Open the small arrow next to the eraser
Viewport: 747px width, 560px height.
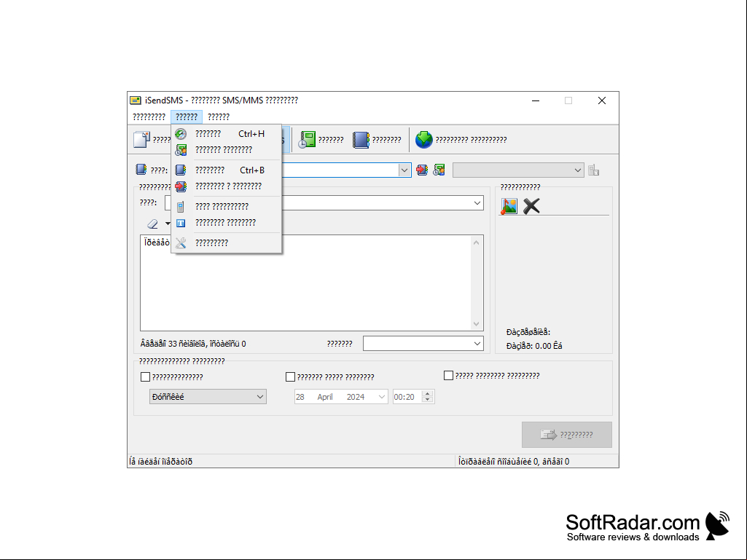point(168,224)
